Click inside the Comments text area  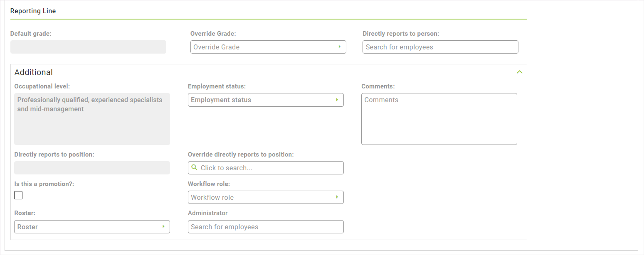(439, 119)
